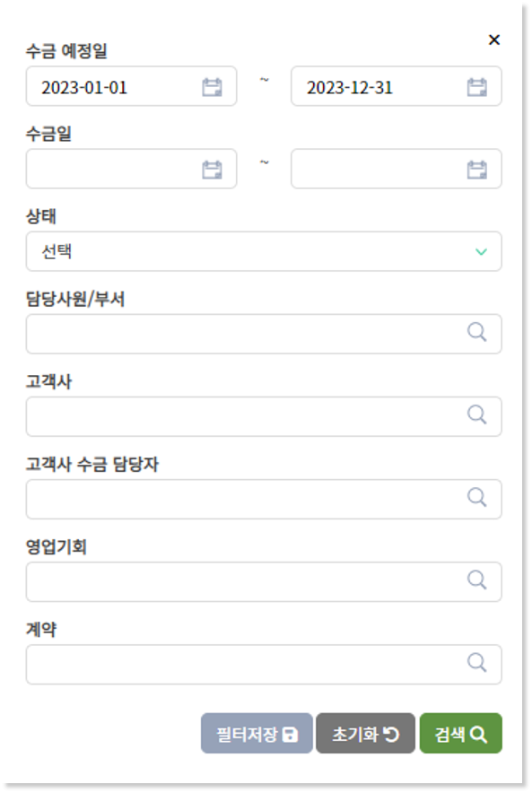532x793 pixels.
Task: Open calendar for 수금일 end date
Action: [x=477, y=170]
